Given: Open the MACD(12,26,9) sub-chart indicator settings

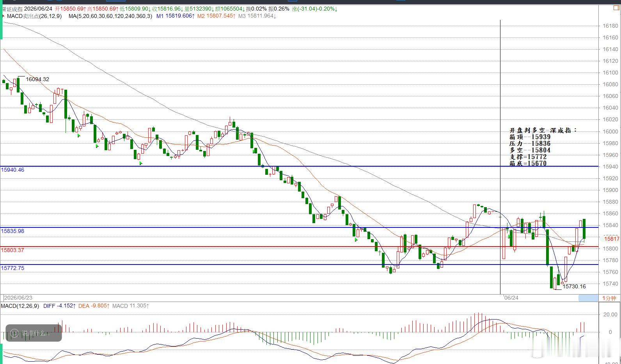Looking at the screenshot, I should (20, 306).
